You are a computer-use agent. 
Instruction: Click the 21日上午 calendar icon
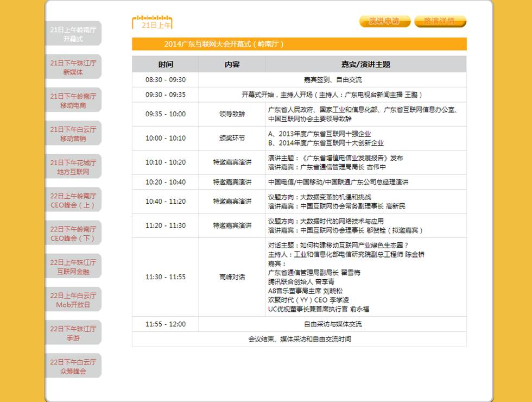(x=153, y=22)
